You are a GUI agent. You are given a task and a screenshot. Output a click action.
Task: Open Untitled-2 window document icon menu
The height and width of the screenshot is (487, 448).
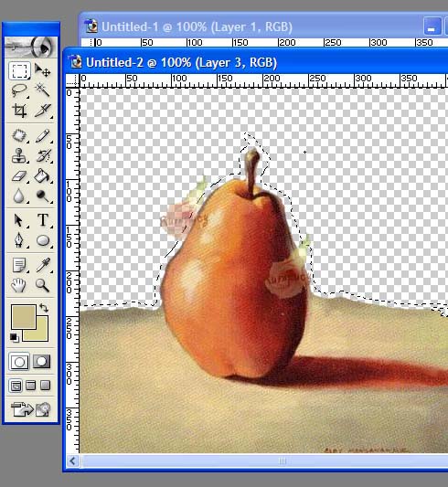point(76,62)
